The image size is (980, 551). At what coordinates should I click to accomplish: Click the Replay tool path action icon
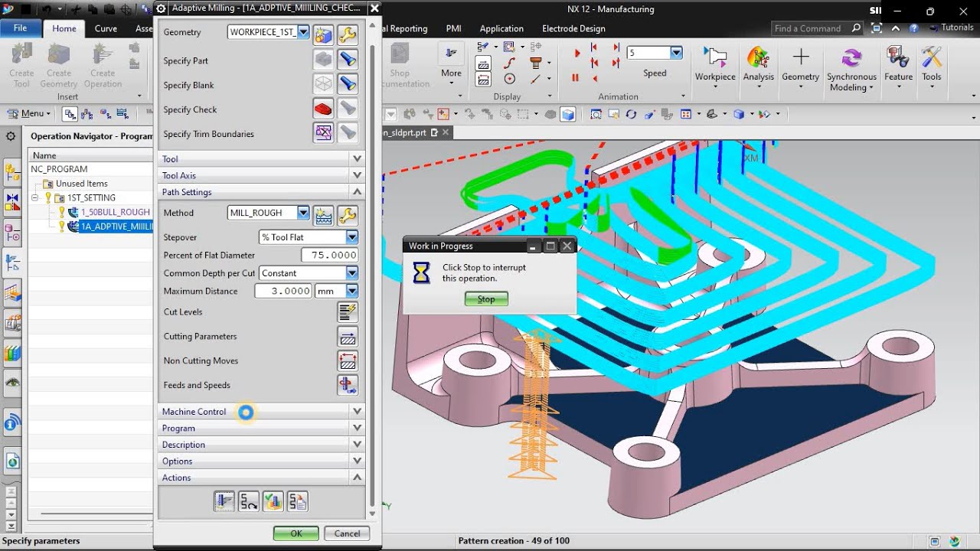(x=248, y=501)
